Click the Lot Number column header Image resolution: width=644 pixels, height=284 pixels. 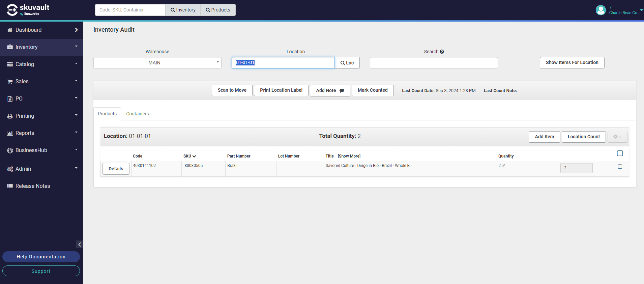pyautogui.click(x=289, y=156)
